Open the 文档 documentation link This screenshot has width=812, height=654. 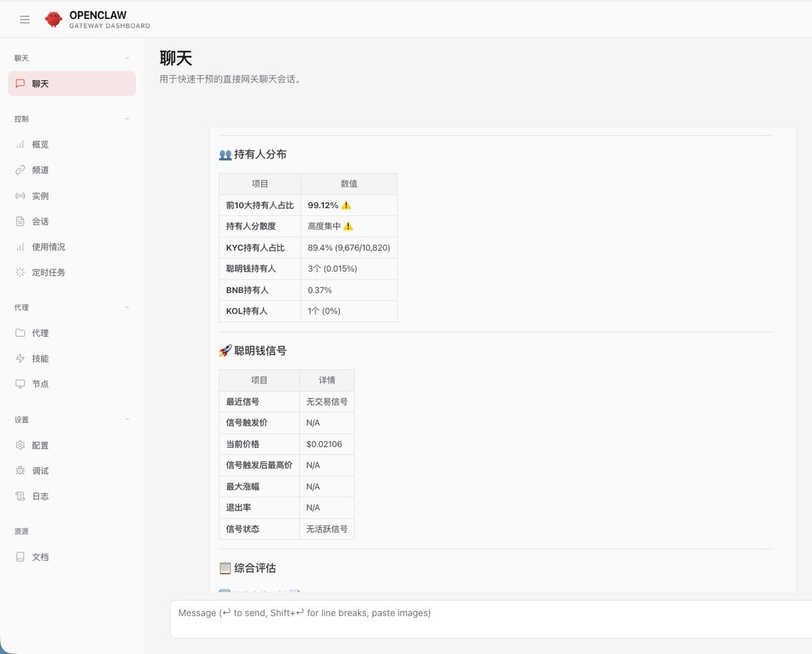[72, 557]
